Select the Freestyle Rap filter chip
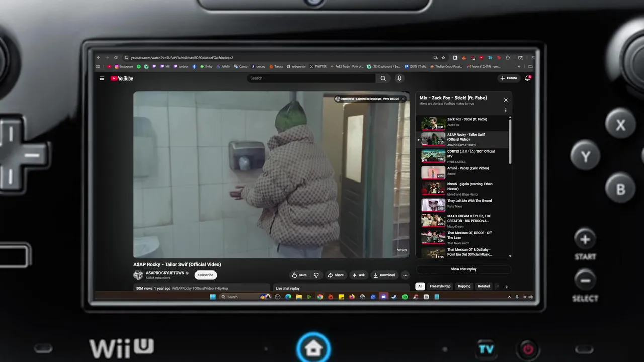644x362 pixels. point(440,286)
